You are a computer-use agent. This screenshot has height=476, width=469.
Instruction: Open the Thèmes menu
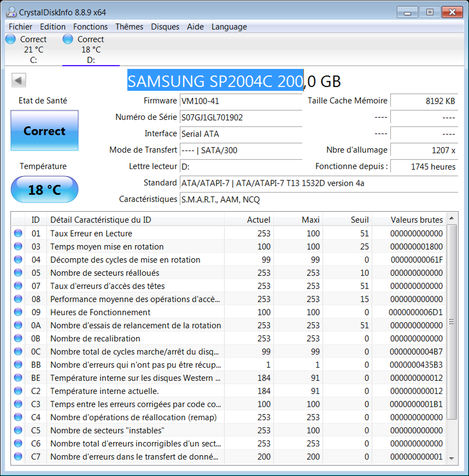[129, 27]
